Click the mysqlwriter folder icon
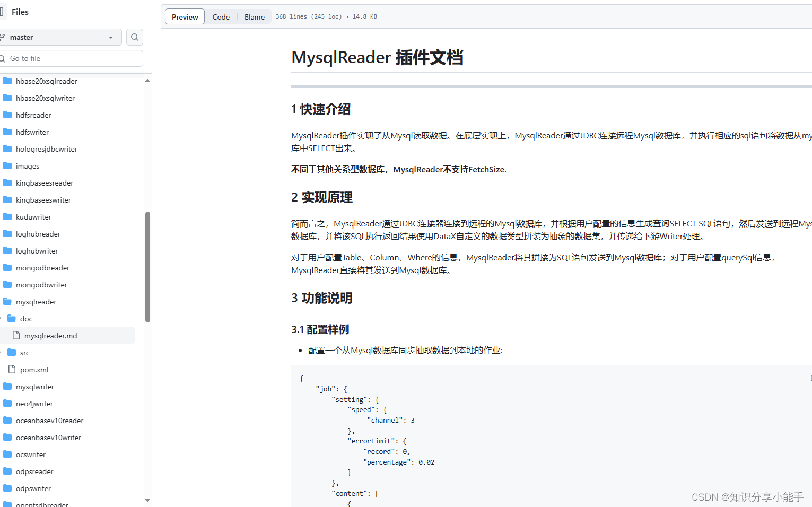Screen dimensions: 812x507 tap(7, 387)
